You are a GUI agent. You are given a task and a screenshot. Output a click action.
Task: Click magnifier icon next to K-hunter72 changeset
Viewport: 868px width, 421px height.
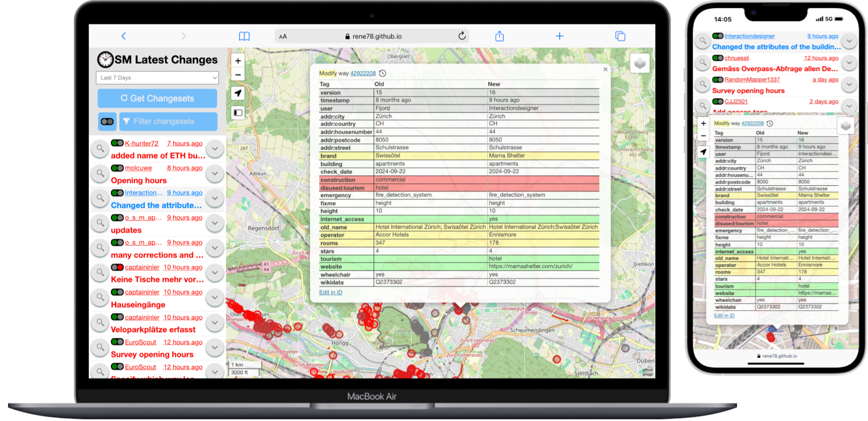point(100,149)
